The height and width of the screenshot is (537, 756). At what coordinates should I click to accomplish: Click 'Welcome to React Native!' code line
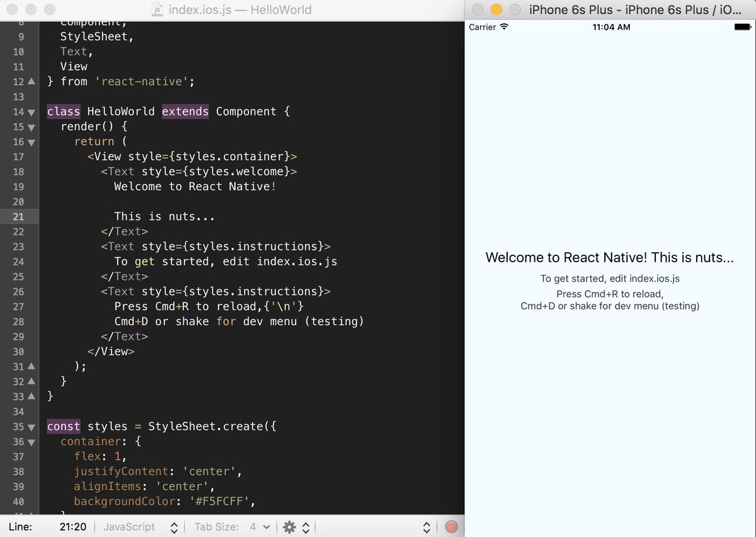[195, 187]
